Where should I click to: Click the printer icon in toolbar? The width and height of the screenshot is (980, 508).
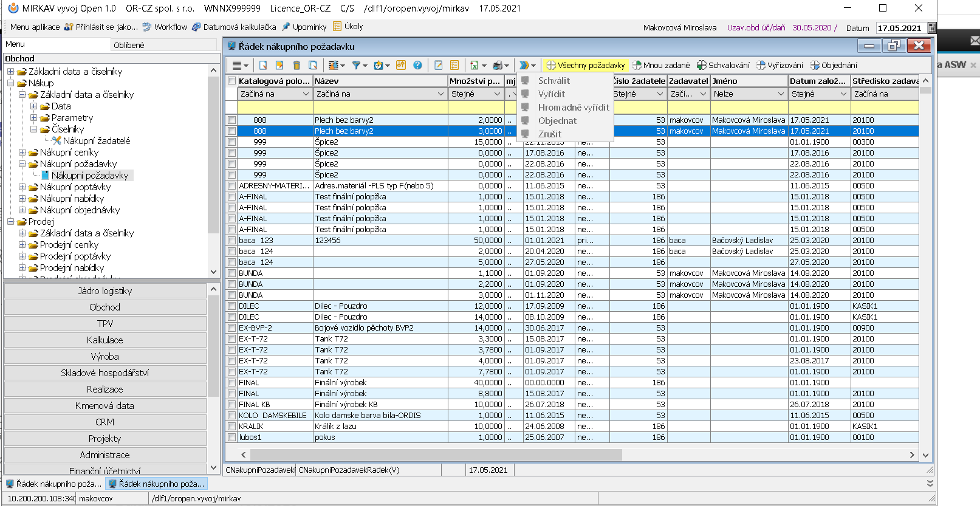[x=498, y=66]
